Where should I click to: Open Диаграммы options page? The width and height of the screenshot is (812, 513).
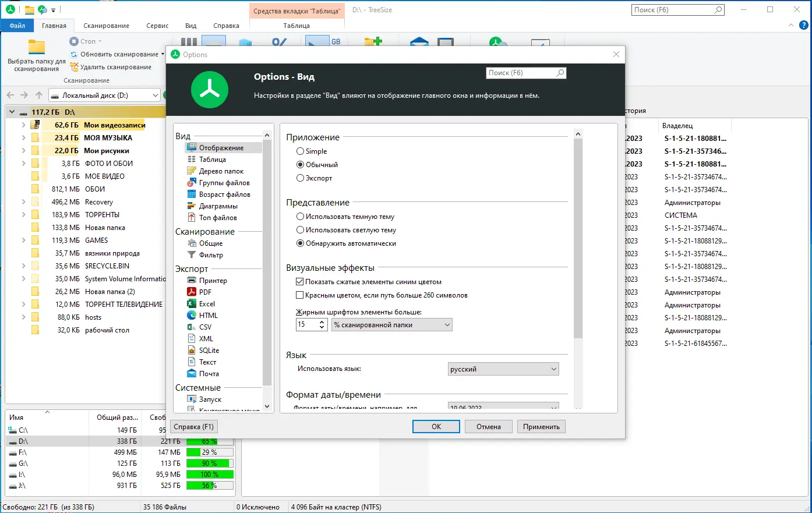click(218, 206)
